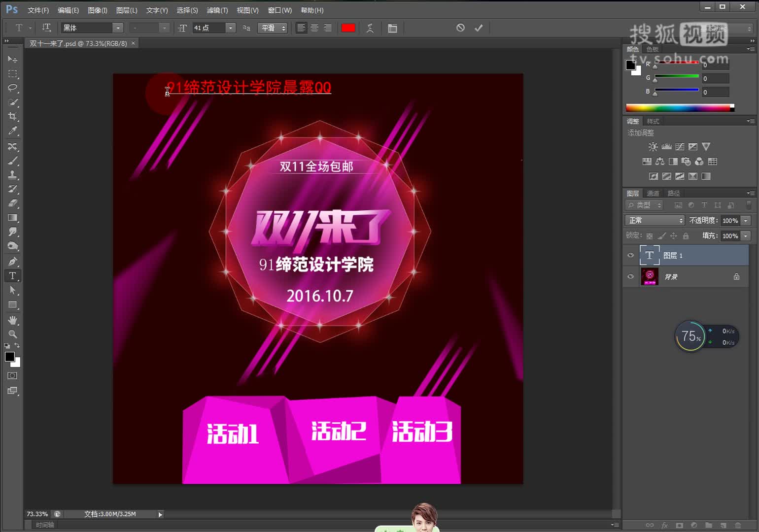
Task: Open the status bar info arrow
Action: (160, 514)
